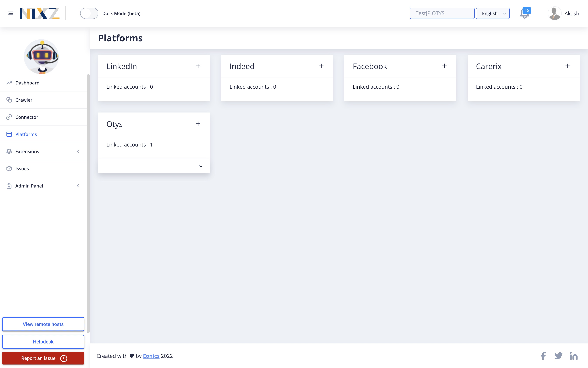588x368 pixels.
Task: Click View remote hosts button
Action: pyautogui.click(x=43, y=324)
